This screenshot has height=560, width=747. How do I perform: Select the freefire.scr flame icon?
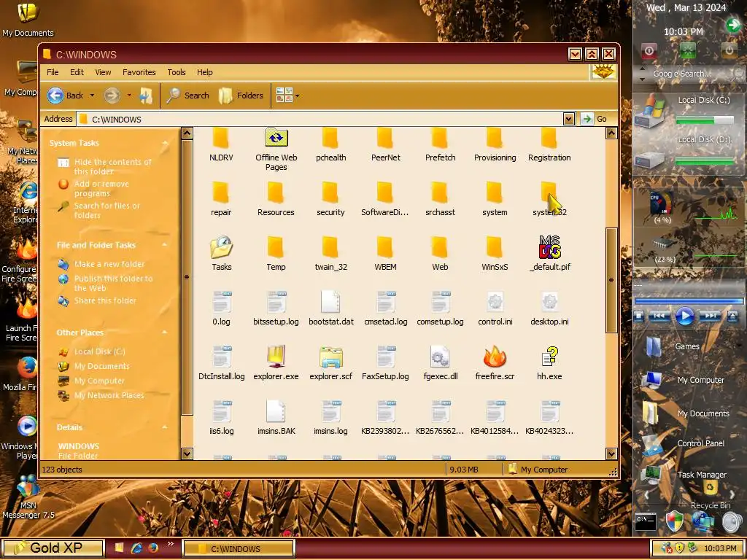pyautogui.click(x=495, y=357)
